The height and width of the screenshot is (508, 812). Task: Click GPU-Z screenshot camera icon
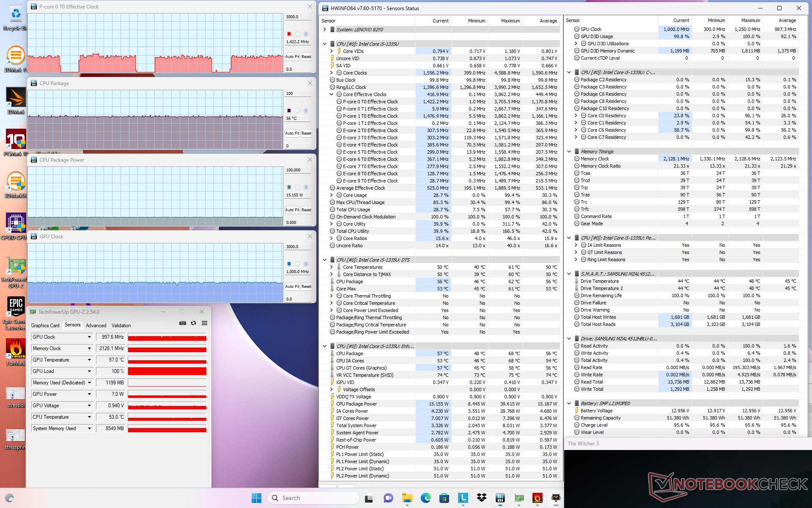click(x=182, y=323)
